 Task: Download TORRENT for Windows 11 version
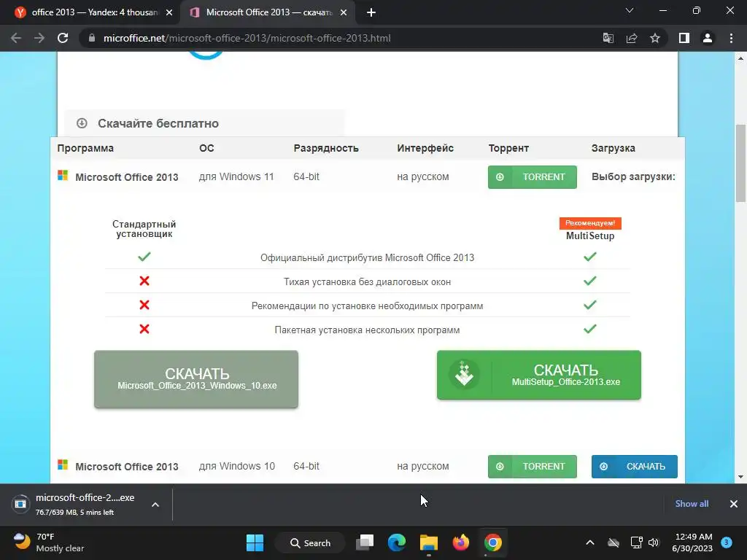532,177
